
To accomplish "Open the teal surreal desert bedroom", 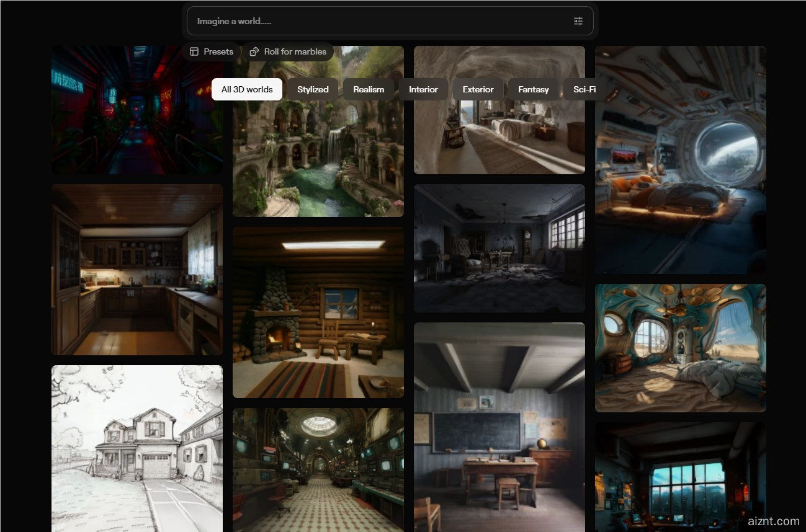I will tap(680, 348).
